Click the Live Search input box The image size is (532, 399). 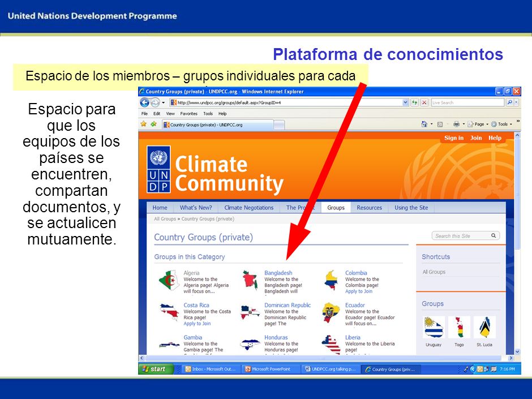coord(467,102)
